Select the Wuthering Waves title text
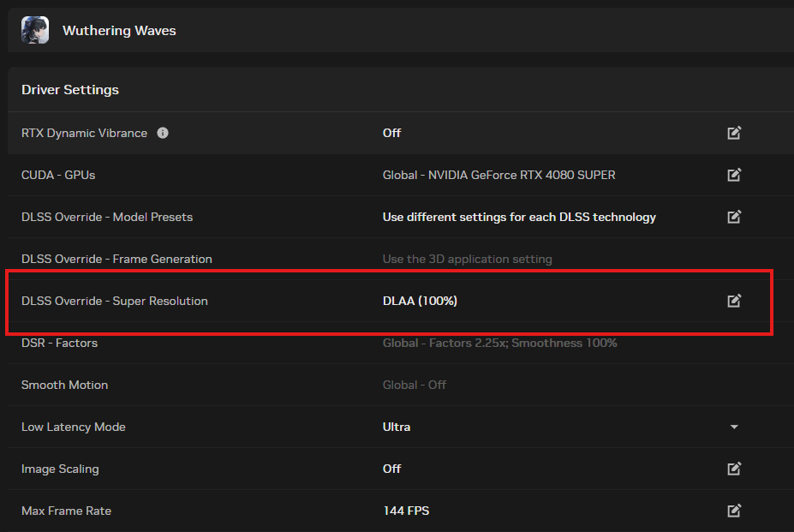The width and height of the screenshot is (794, 532). 119,30
